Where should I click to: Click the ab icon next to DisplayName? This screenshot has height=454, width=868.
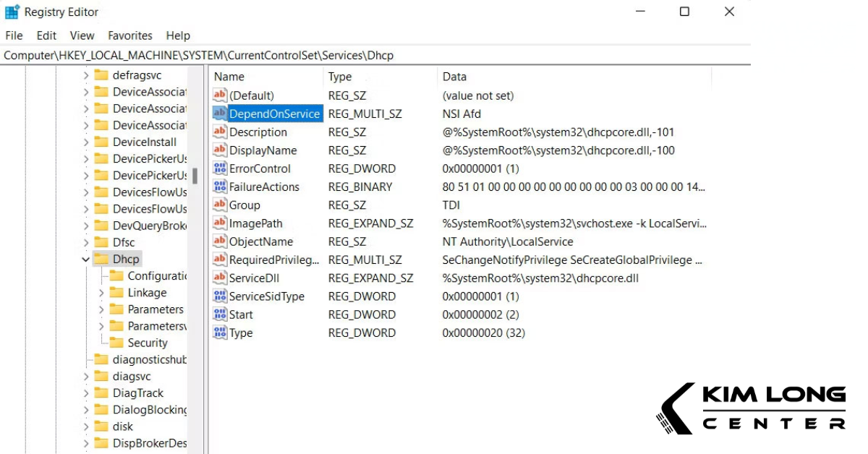pos(219,150)
